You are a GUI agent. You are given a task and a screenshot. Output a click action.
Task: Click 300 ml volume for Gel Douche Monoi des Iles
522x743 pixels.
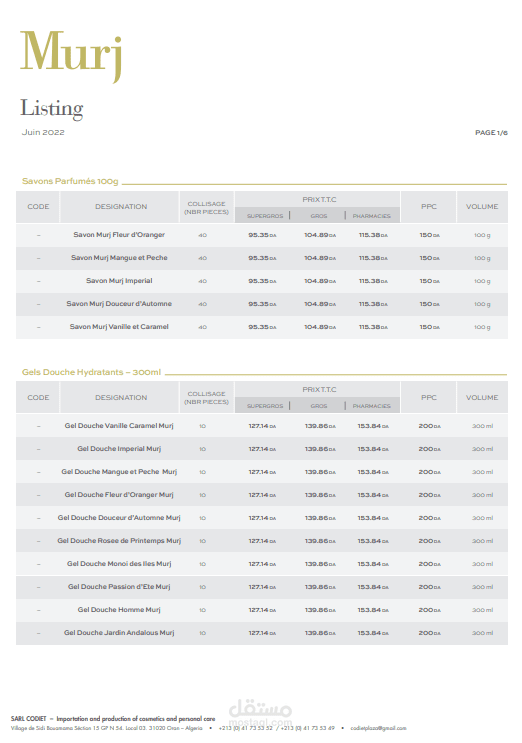point(482,564)
